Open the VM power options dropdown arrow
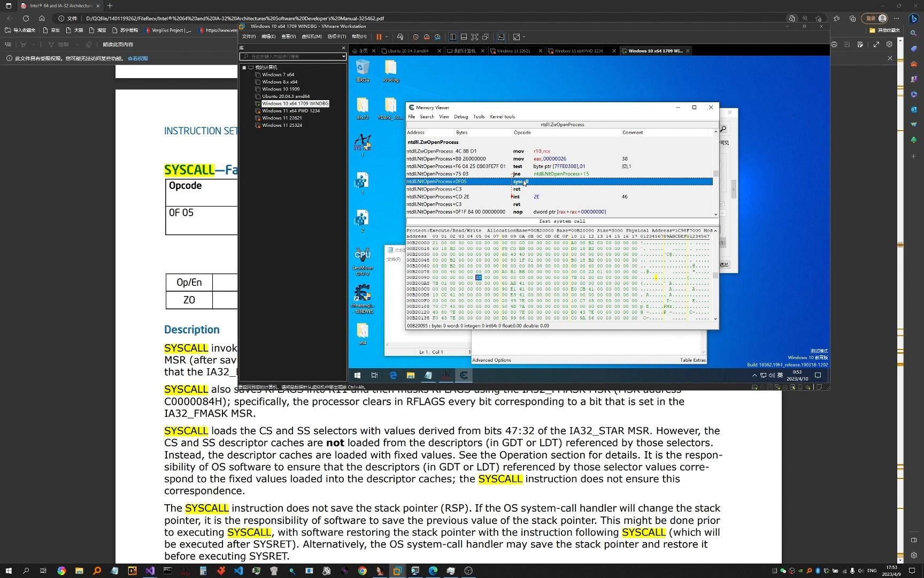 [x=387, y=37]
